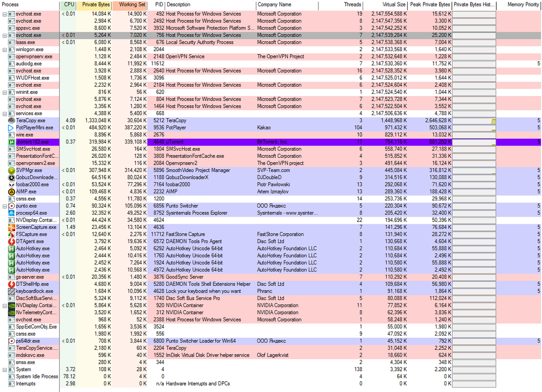Sort by the PID column header
This screenshot has height=392, width=542.
coord(156,5)
